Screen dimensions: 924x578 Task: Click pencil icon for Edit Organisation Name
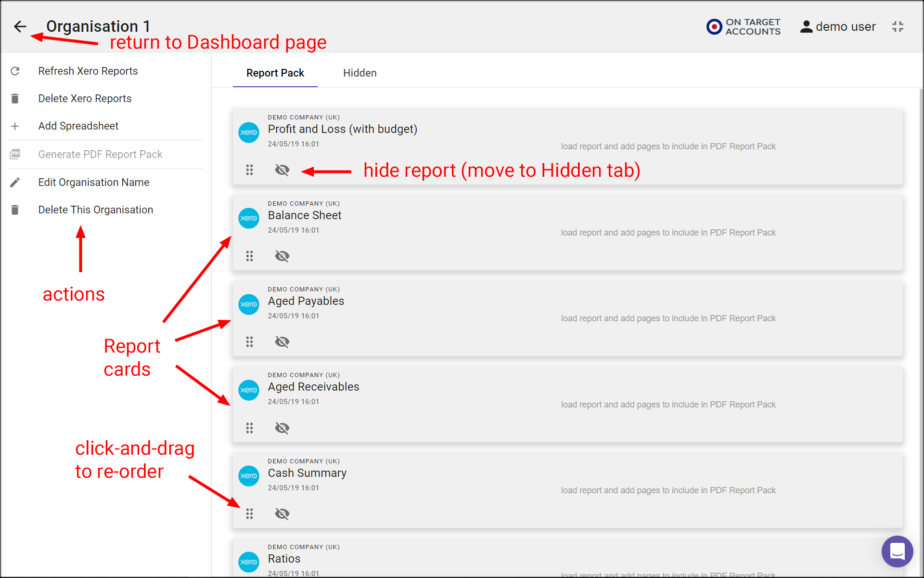tap(15, 182)
